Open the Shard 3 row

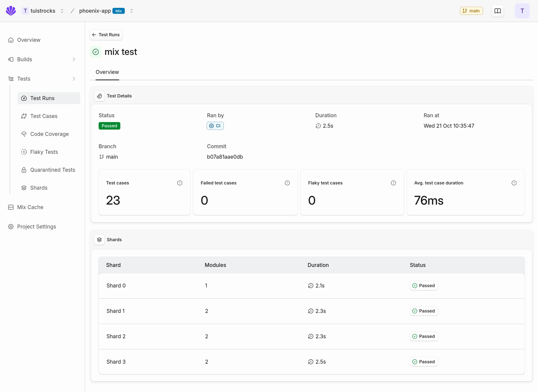pyautogui.click(x=311, y=362)
